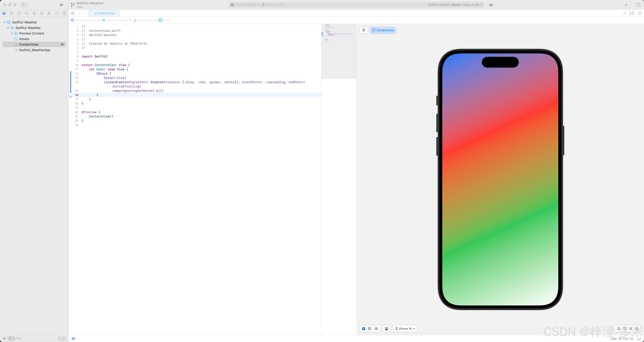Toggle the right inspector panel
Viewport: 644px width, 342px height.
click(x=637, y=5)
